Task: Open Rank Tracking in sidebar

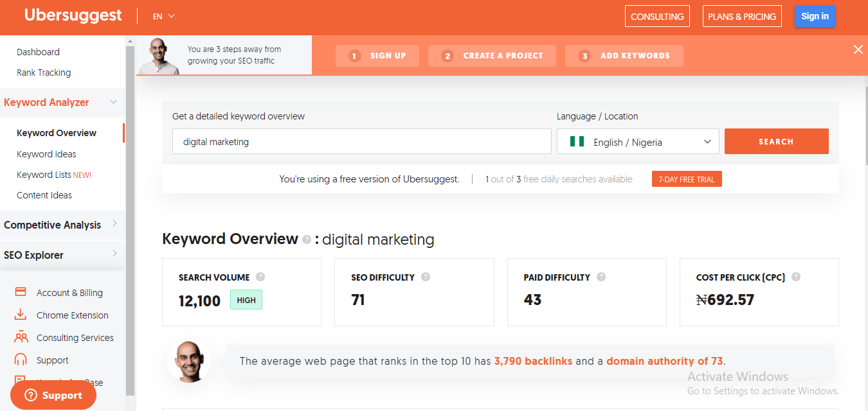Action: pos(44,73)
